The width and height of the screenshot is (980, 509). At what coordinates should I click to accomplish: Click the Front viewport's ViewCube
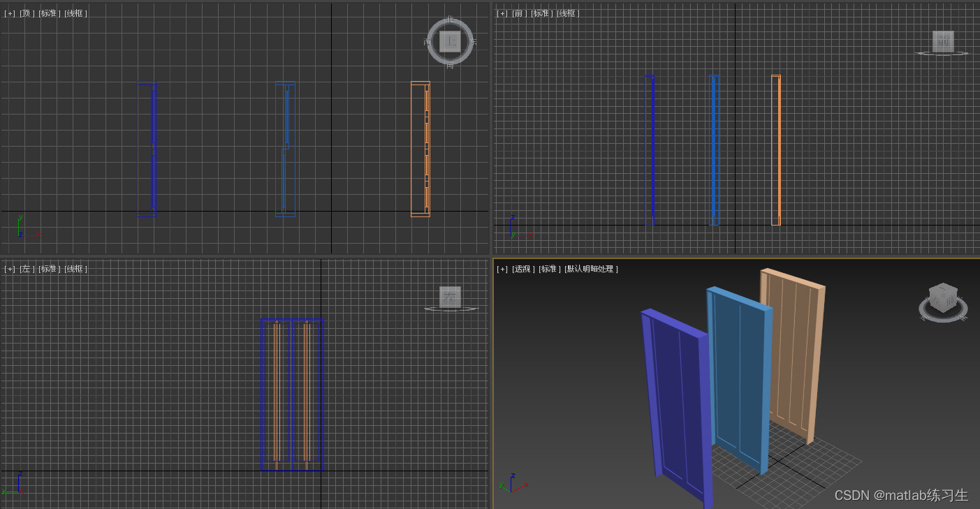point(942,42)
